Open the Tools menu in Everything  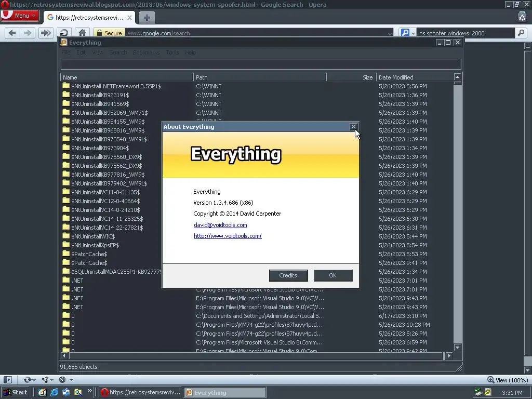click(172, 52)
